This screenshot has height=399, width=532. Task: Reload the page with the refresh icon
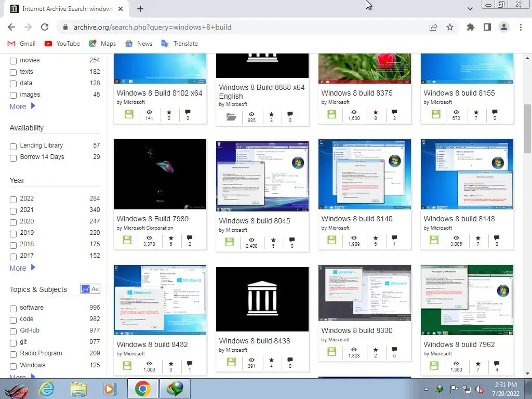tap(45, 27)
